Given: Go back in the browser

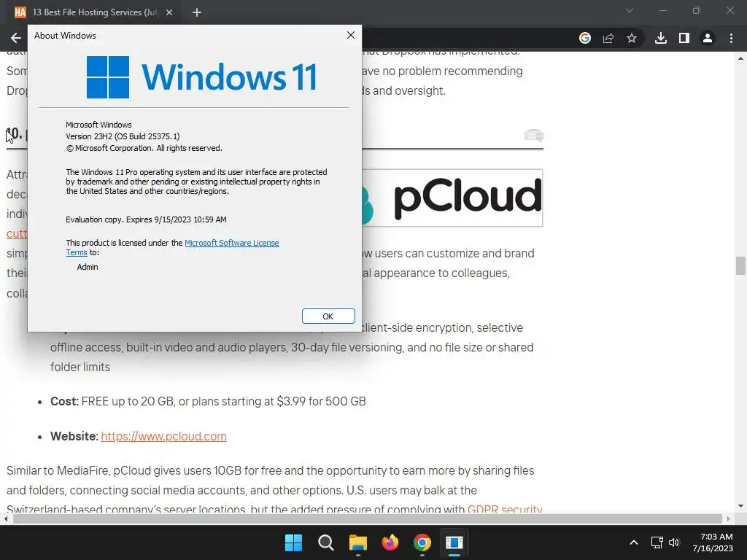Looking at the screenshot, I should pyautogui.click(x=16, y=38).
